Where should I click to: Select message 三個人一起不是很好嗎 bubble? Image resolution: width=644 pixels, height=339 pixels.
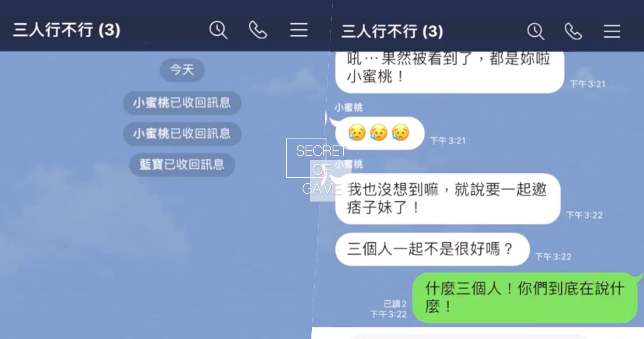click(432, 249)
